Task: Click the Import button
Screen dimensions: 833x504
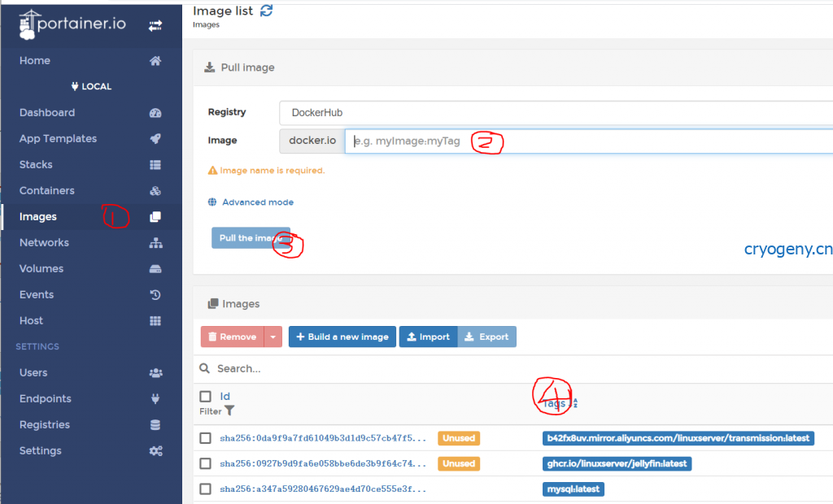Action: click(428, 337)
